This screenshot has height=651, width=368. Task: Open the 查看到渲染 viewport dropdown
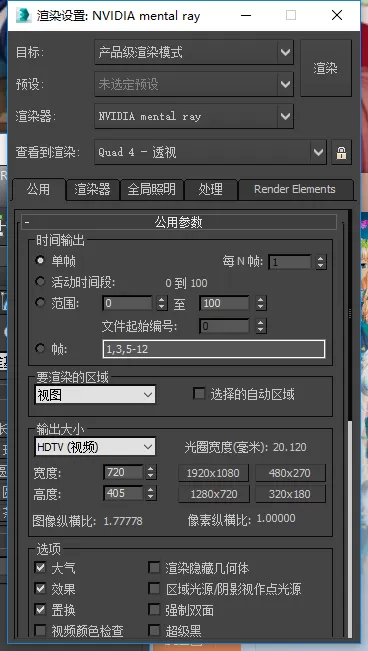(x=211, y=152)
